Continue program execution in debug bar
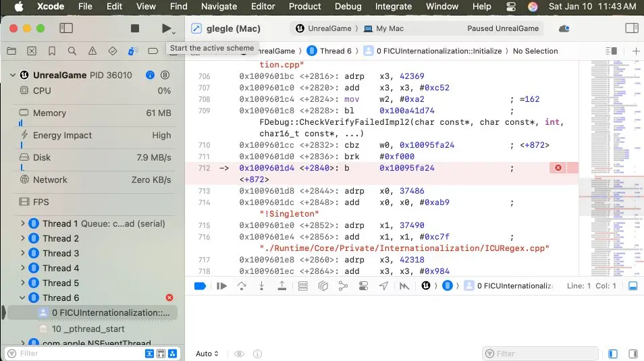The height and width of the screenshot is (361, 644). coord(221,286)
